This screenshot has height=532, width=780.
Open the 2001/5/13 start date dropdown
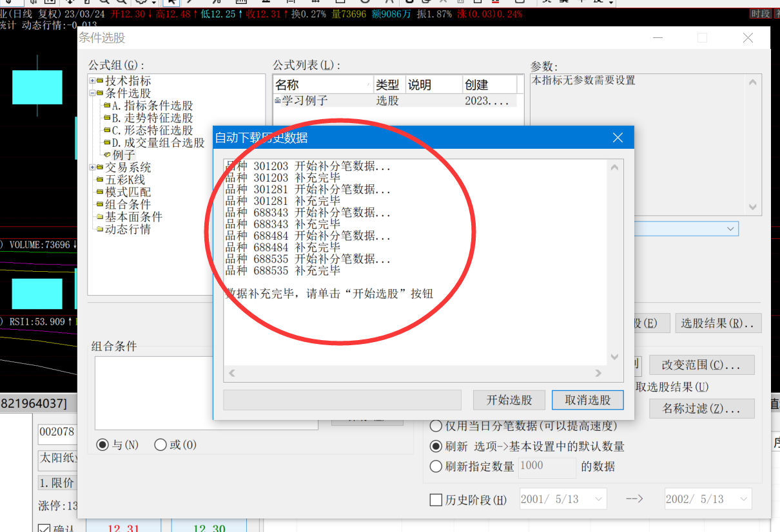tap(598, 499)
